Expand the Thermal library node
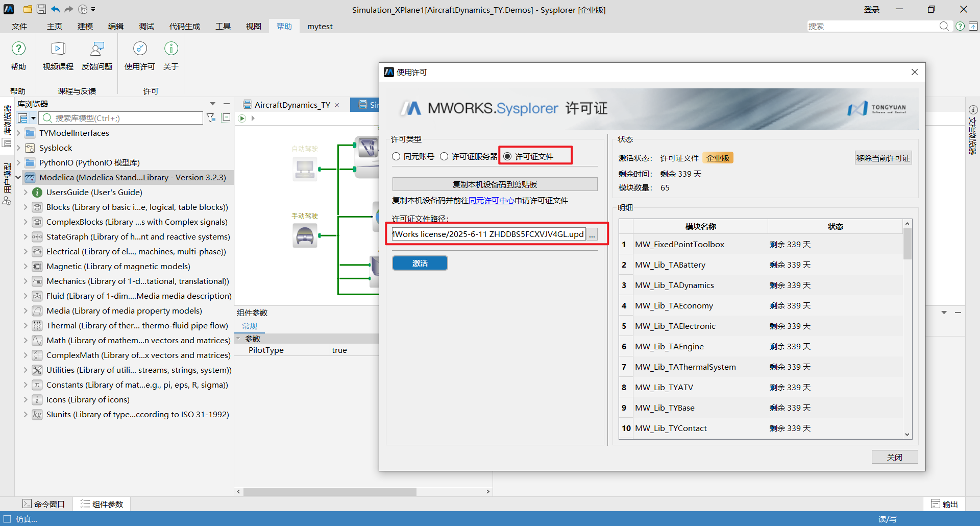 click(26, 326)
